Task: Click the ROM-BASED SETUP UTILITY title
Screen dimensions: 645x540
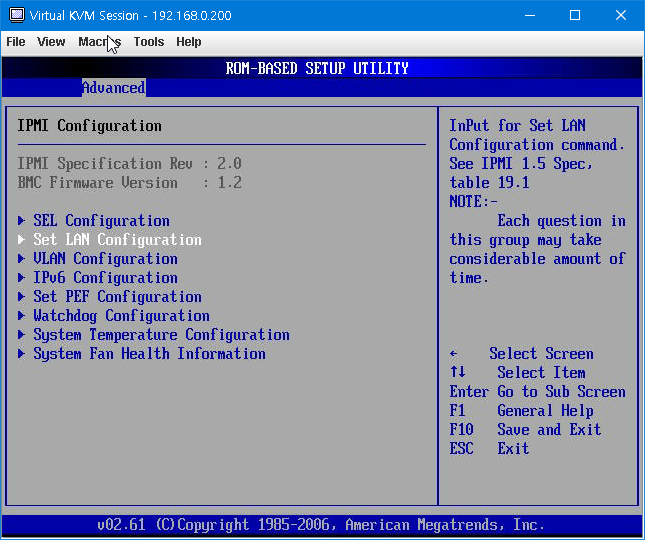Action: (x=317, y=68)
